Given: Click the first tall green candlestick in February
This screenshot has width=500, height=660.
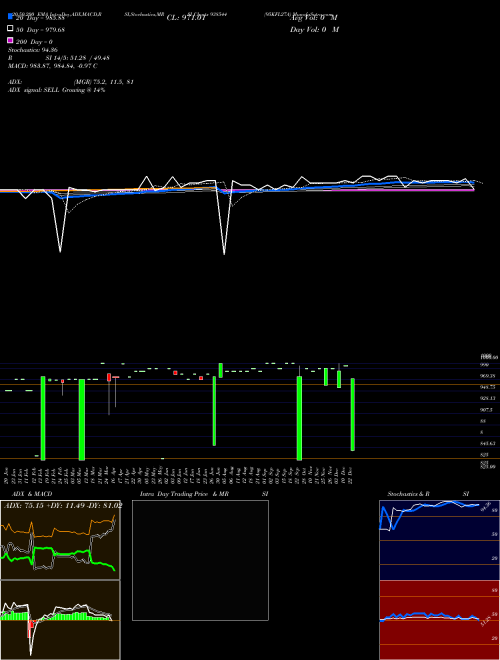Looking at the screenshot, I should 43,418.
